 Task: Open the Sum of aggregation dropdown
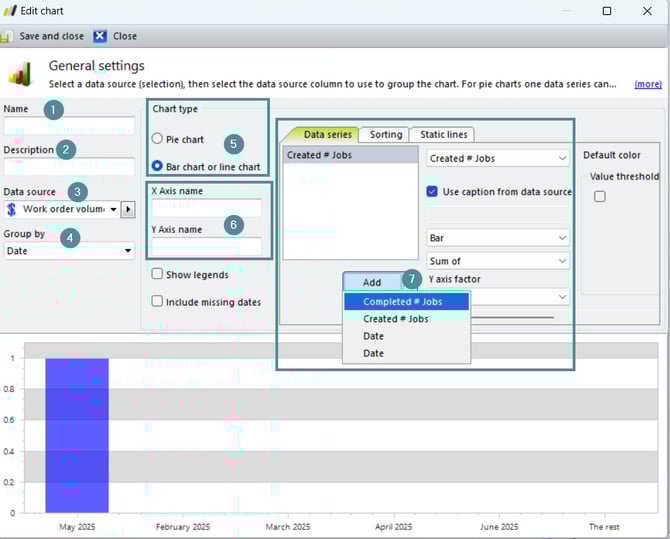click(x=498, y=261)
